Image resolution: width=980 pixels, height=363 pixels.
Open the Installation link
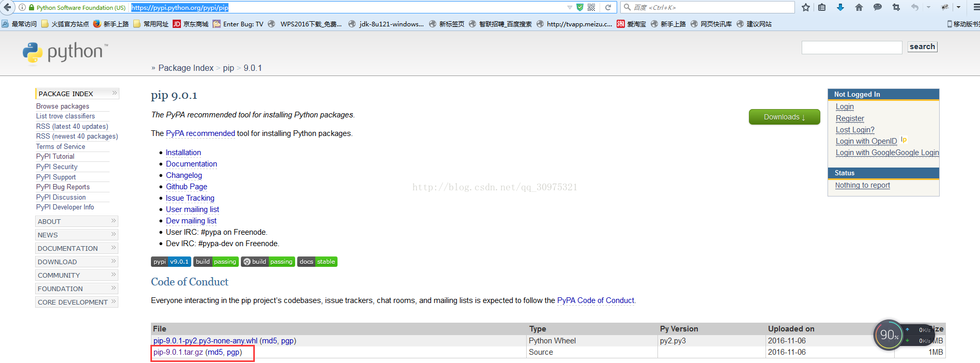[183, 153]
